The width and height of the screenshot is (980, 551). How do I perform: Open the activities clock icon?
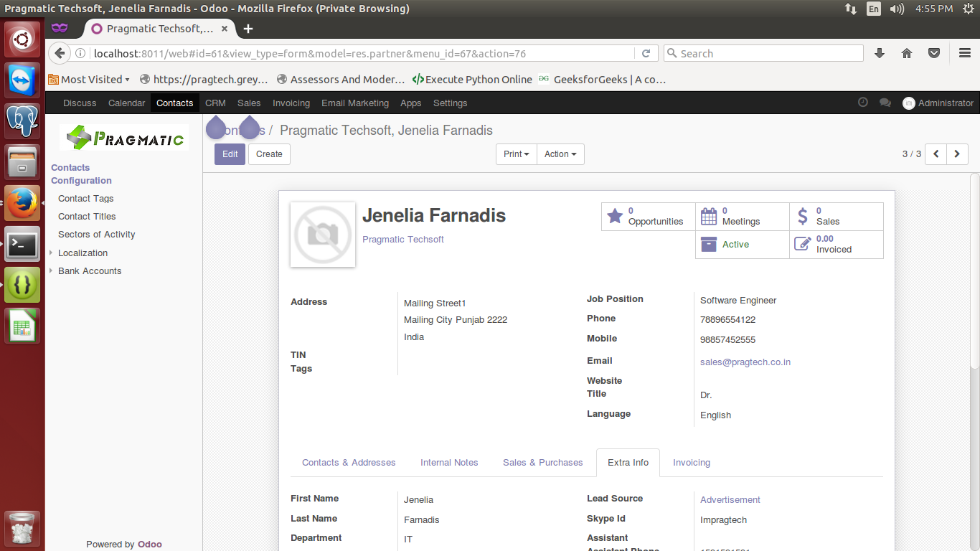coord(863,103)
